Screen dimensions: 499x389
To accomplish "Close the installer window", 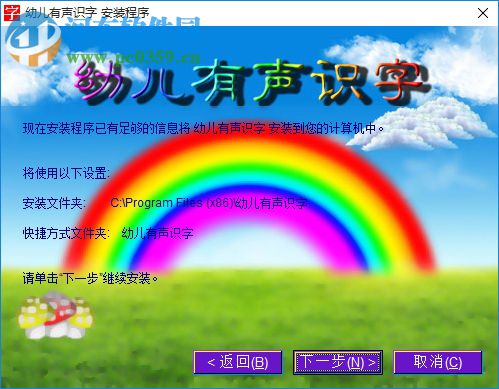I will (483, 13).
